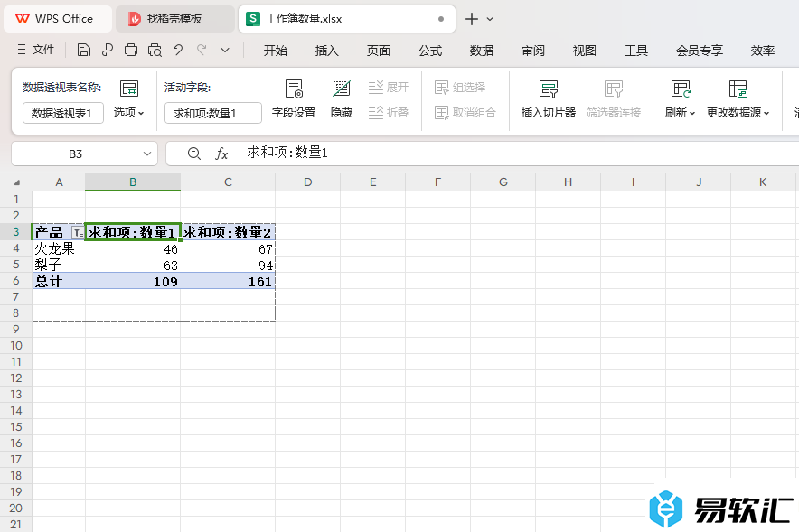Image resolution: width=799 pixels, height=532 pixels.
Task: Open the 工具 ribbon tab
Action: point(636,51)
